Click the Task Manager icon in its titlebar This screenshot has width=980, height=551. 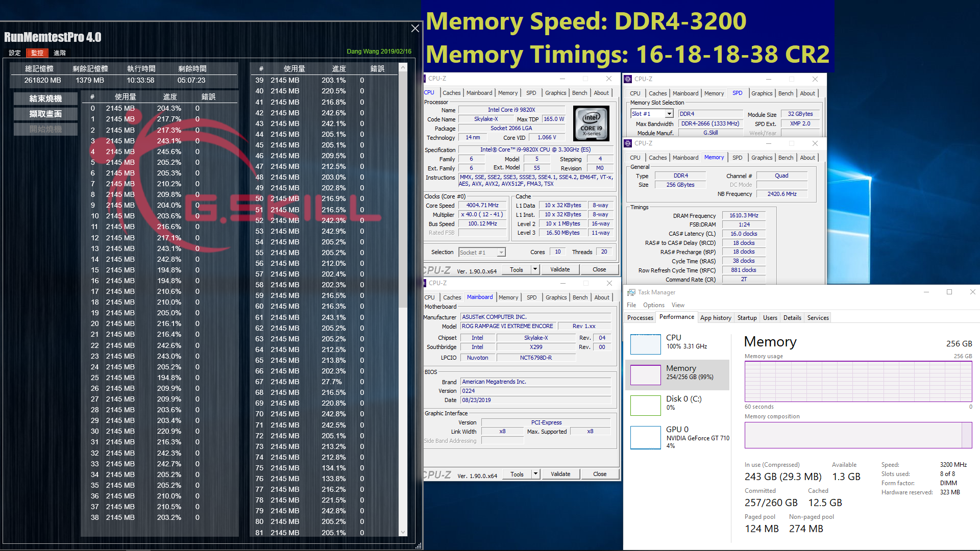click(631, 292)
